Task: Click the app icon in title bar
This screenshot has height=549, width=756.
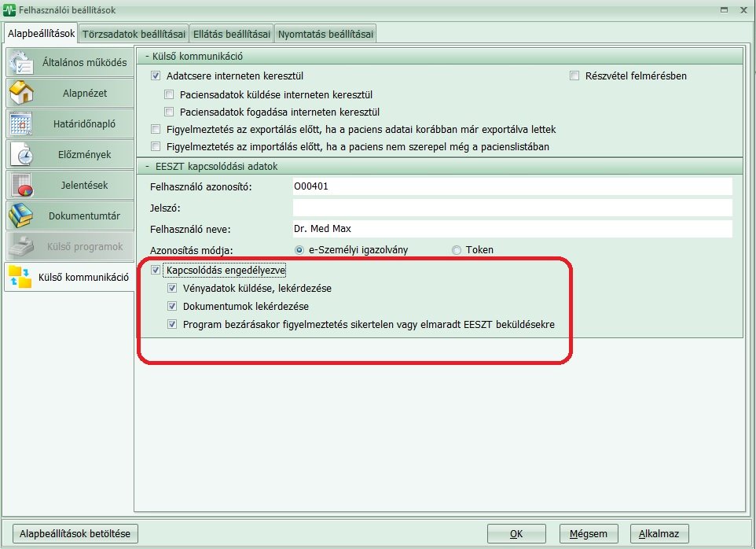Action: (9, 9)
